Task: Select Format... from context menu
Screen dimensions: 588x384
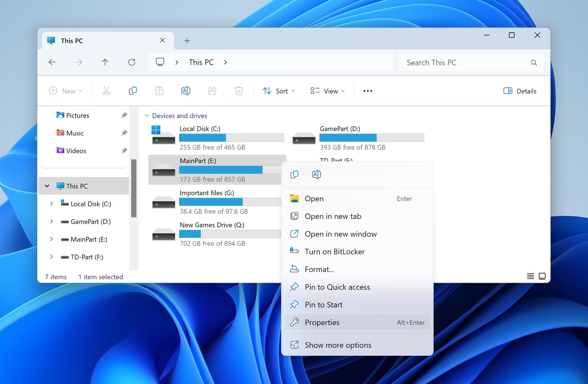Action: pos(357,269)
